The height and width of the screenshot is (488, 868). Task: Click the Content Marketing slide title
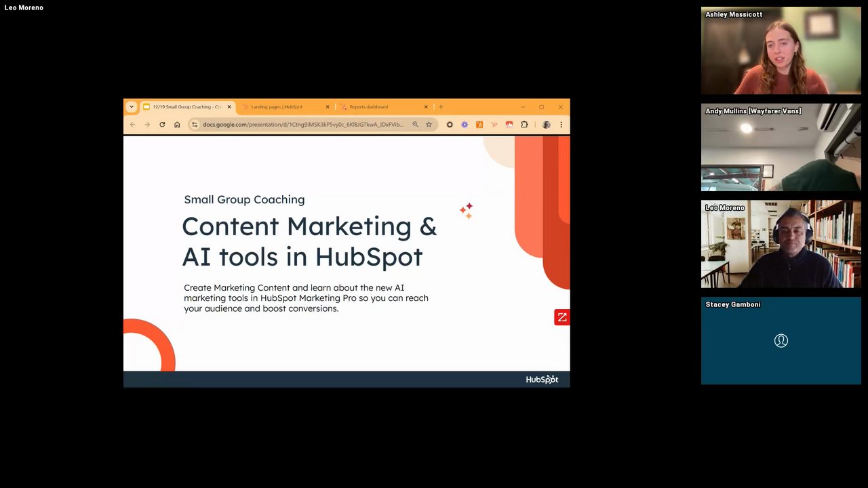click(x=309, y=241)
